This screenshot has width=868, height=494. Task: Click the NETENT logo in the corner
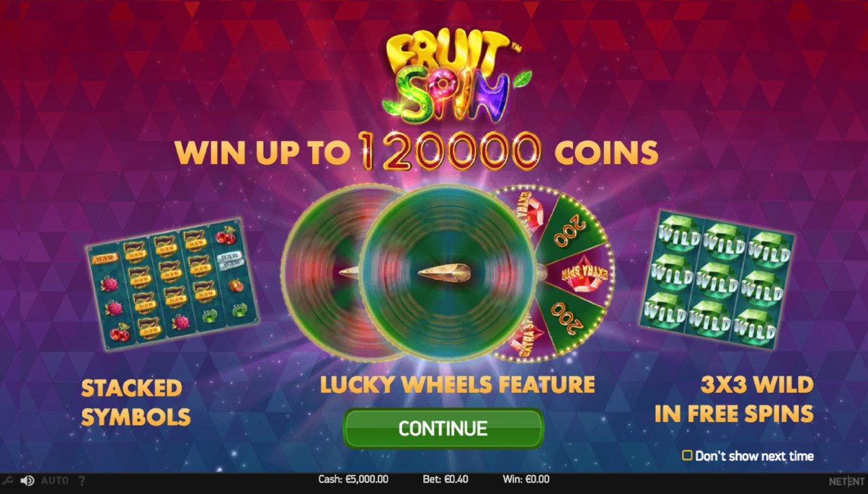(846, 481)
